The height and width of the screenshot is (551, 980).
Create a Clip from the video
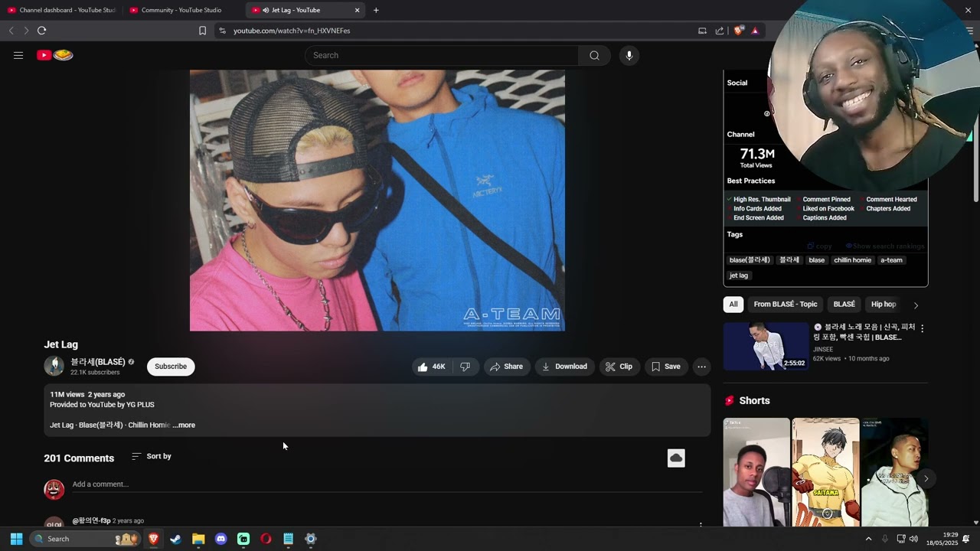[619, 367]
